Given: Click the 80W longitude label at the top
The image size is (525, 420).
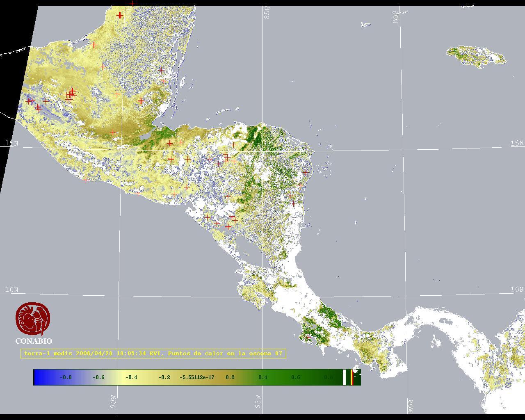Looking at the screenshot, I should pyautogui.click(x=395, y=17).
